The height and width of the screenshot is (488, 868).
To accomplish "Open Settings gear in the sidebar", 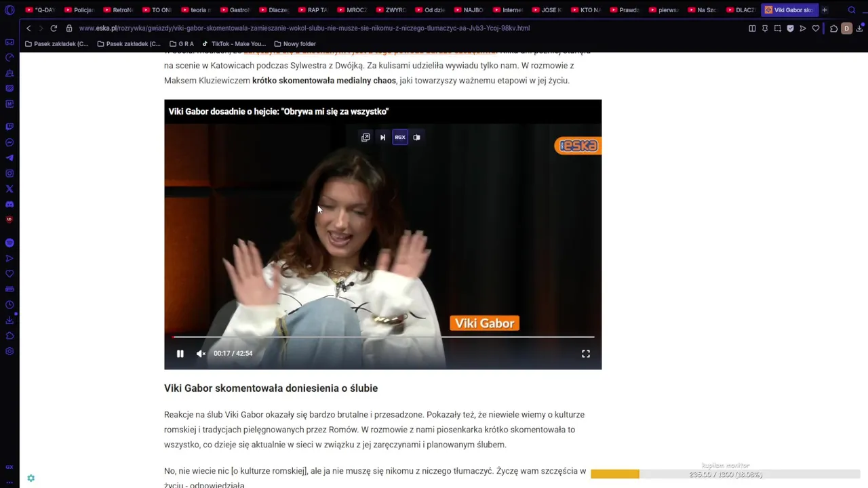I will click(9, 351).
